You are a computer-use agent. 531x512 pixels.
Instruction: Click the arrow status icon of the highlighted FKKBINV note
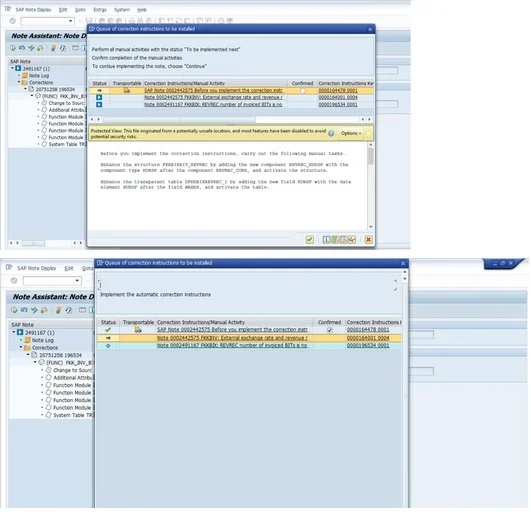[x=108, y=339]
